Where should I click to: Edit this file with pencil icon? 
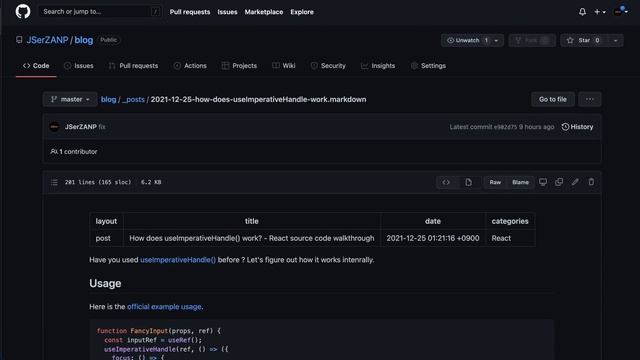point(575,182)
